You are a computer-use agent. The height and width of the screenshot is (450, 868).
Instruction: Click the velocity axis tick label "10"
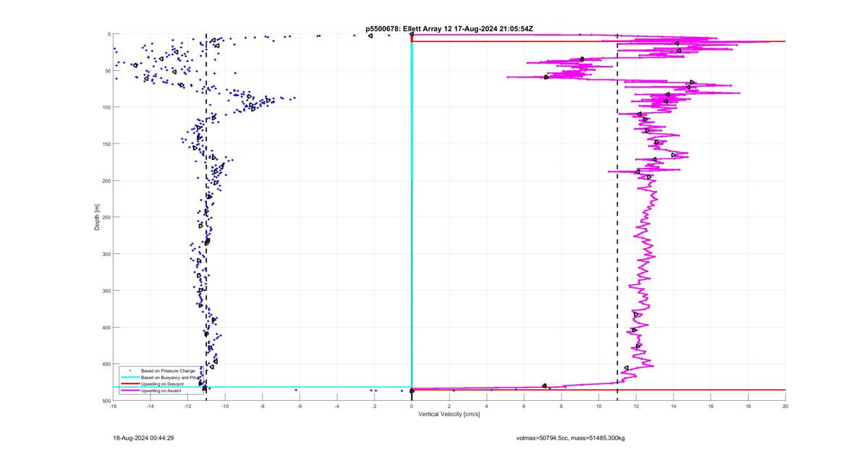click(599, 407)
